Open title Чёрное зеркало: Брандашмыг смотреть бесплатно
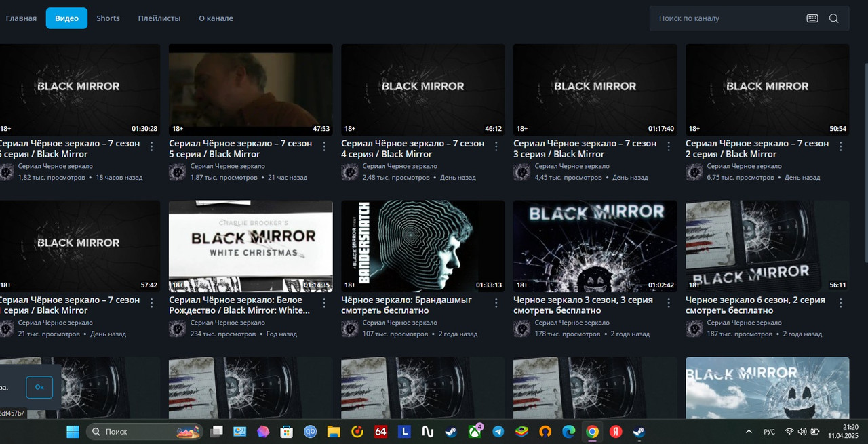The height and width of the screenshot is (444, 868). pyautogui.click(x=406, y=305)
